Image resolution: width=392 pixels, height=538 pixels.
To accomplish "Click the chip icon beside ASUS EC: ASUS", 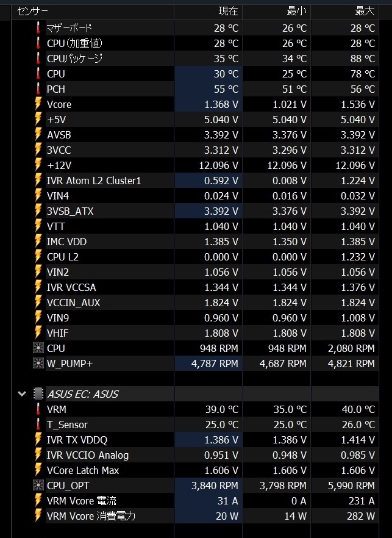I will [38, 393].
